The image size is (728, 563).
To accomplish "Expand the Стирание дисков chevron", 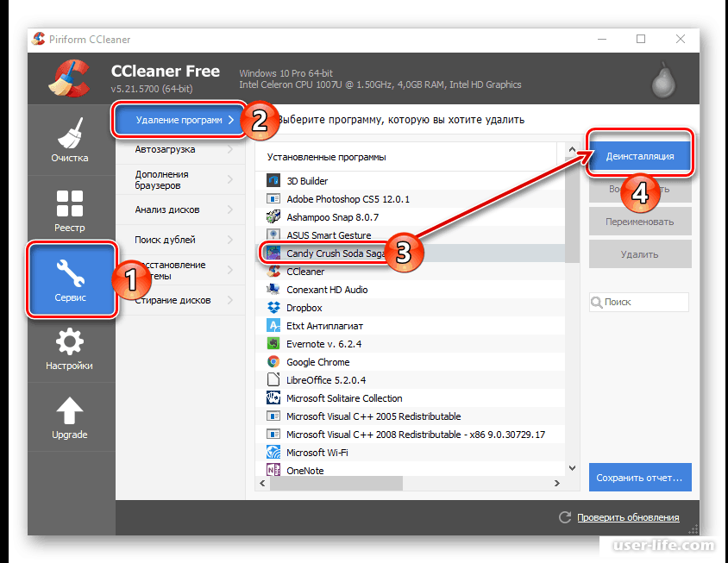I will pos(230,300).
